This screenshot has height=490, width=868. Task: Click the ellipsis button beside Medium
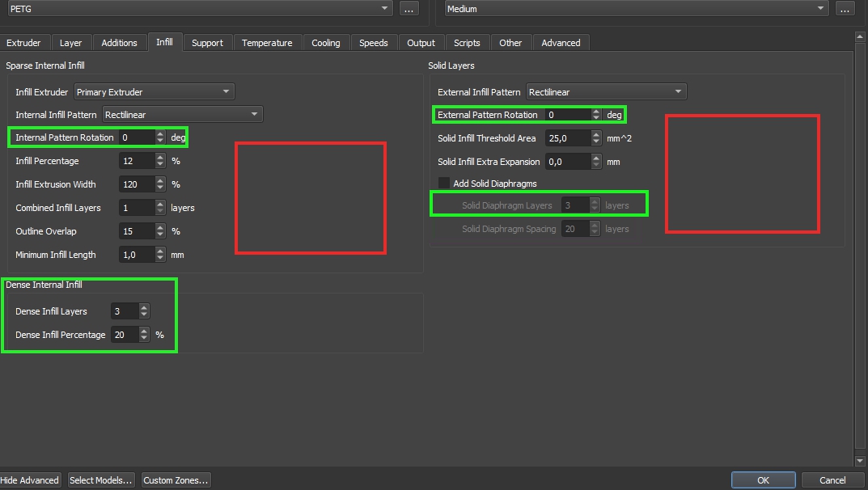(845, 8)
